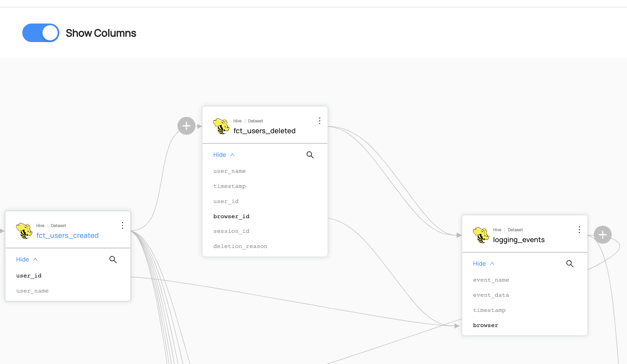Select the Dataset label on fct_users_deleted header
627x364 pixels.
(x=255, y=121)
